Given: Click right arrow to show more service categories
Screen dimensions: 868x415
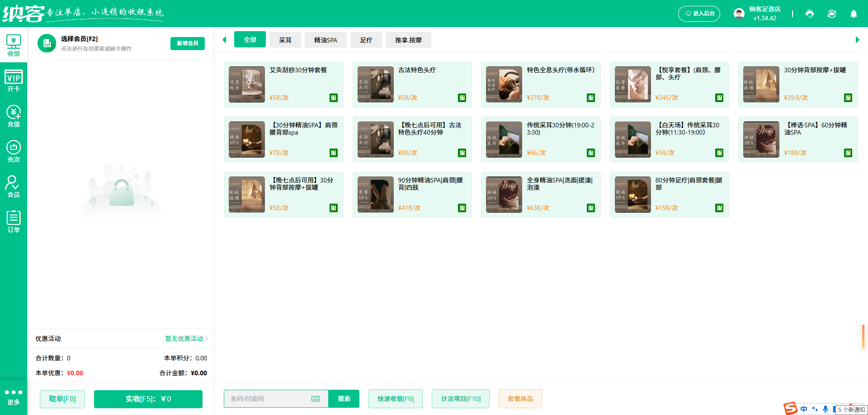Looking at the screenshot, I should (857, 40).
